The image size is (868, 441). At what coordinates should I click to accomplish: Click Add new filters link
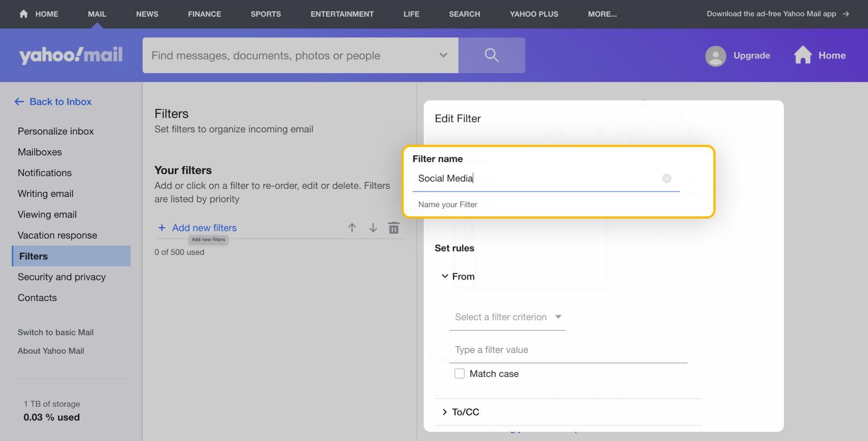tap(204, 228)
